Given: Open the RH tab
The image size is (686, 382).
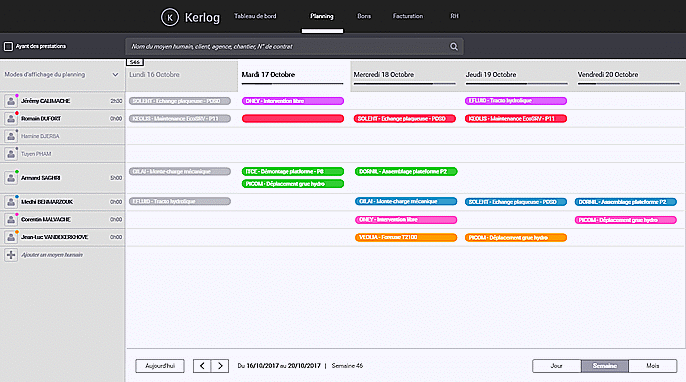Looking at the screenshot, I should click(455, 16).
